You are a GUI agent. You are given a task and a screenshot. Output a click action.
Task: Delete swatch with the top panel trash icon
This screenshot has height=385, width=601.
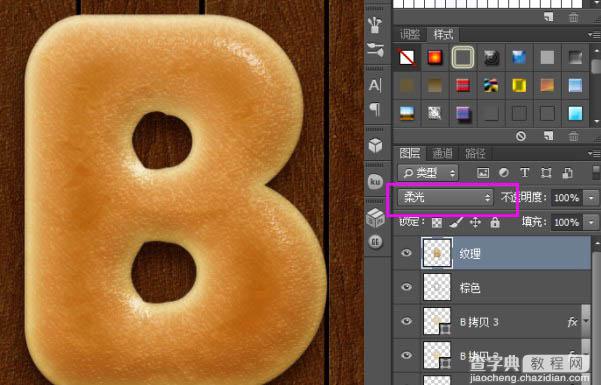pyautogui.click(x=573, y=17)
